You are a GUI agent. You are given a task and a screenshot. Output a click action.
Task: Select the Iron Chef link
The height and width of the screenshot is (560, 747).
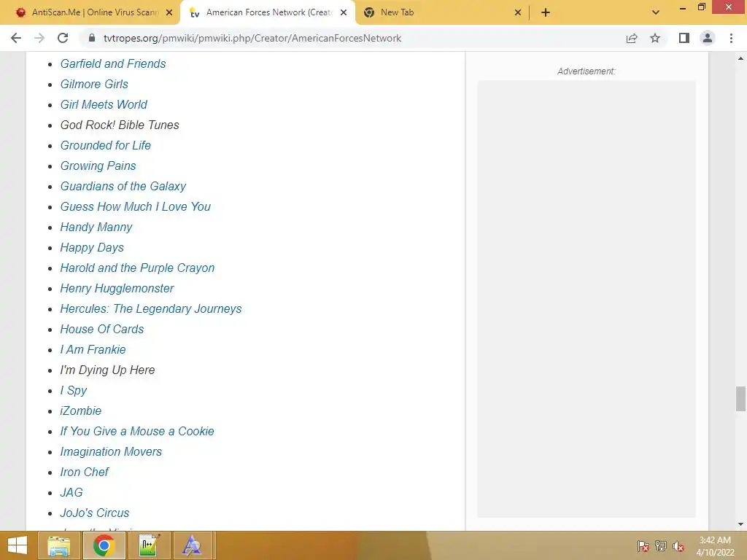click(84, 472)
